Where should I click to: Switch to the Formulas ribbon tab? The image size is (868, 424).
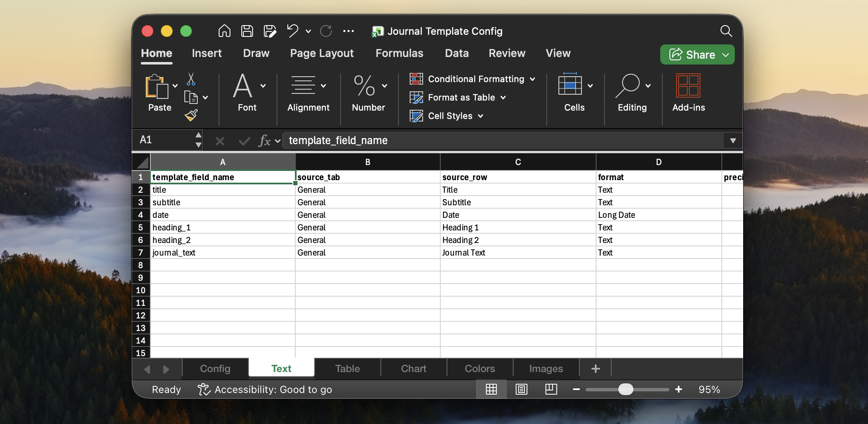point(398,53)
